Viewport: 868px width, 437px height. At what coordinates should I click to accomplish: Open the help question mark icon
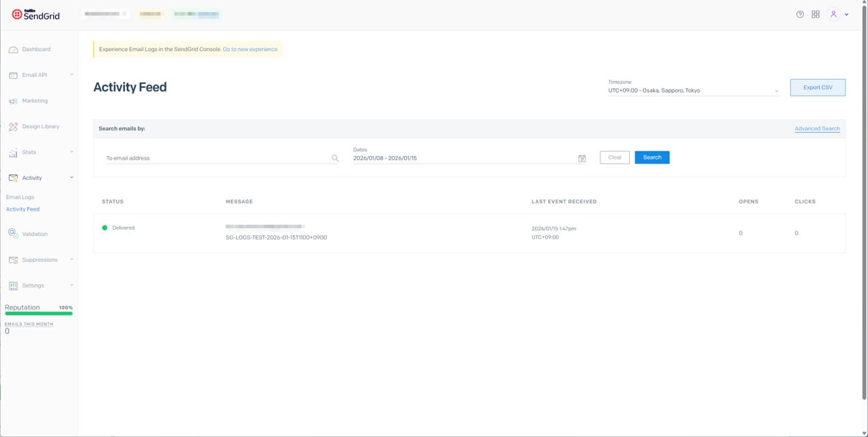799,14
